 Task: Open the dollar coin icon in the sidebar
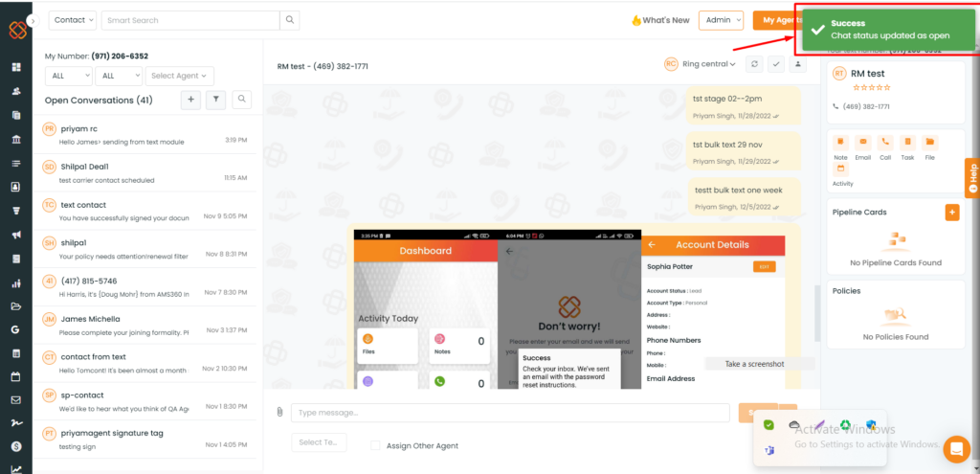click(x=16, y=446)
